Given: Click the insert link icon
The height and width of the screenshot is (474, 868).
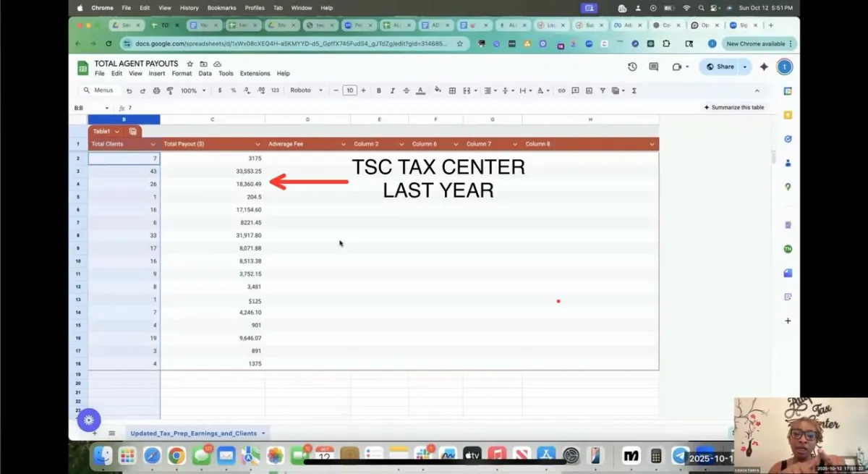Looking at the screenshot, I should click(x=561, y=91).
